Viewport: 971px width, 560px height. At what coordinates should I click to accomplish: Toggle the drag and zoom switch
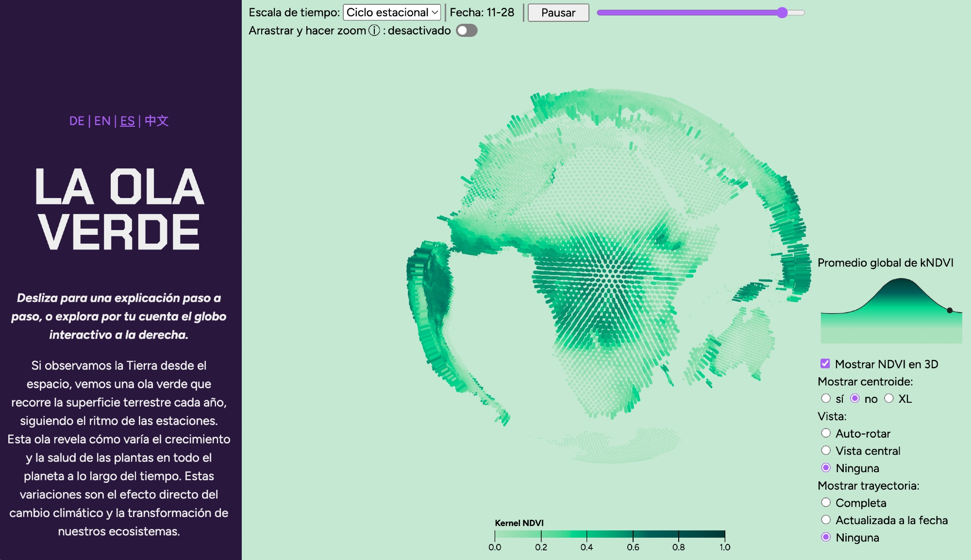tap(467, 31)
